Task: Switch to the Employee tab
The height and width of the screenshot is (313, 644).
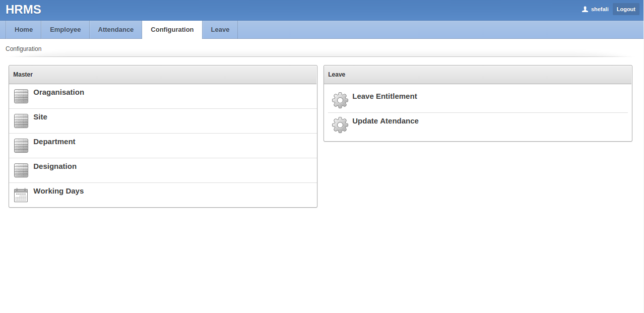Action: 66,30
